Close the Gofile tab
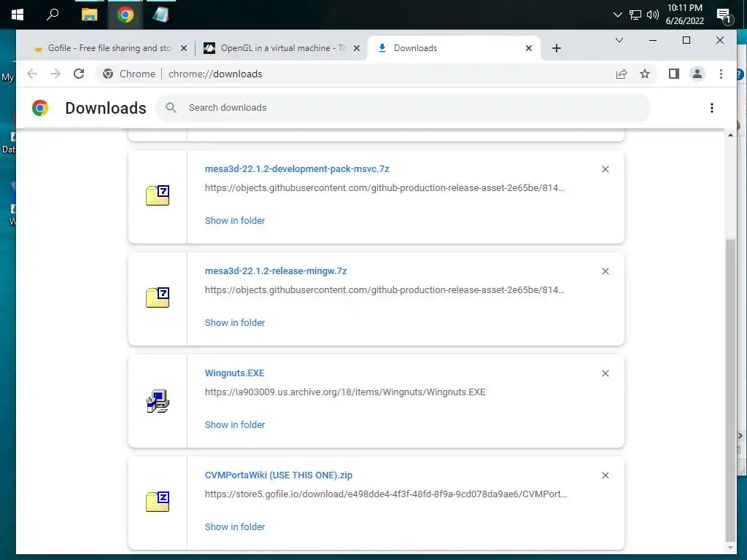 click(184, 48)
